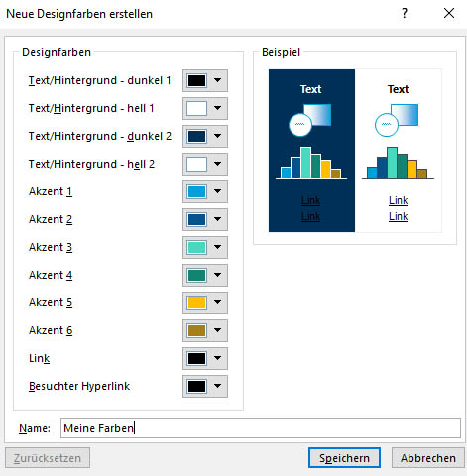
Task: Click the Zurücksetzen button
Action: (x=48, y=458)
